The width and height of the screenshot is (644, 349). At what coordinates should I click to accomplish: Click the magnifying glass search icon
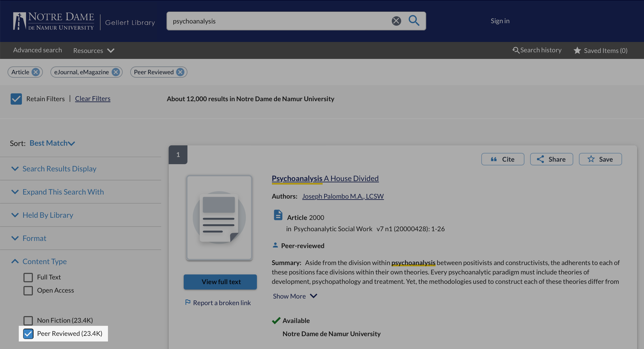(414, 21)
